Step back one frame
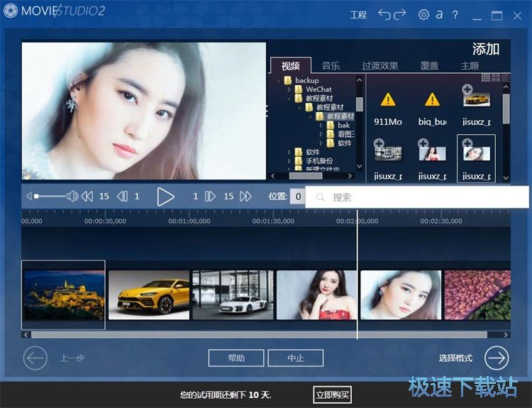Viewport: 532px width, 408px height. click(122, 196)
